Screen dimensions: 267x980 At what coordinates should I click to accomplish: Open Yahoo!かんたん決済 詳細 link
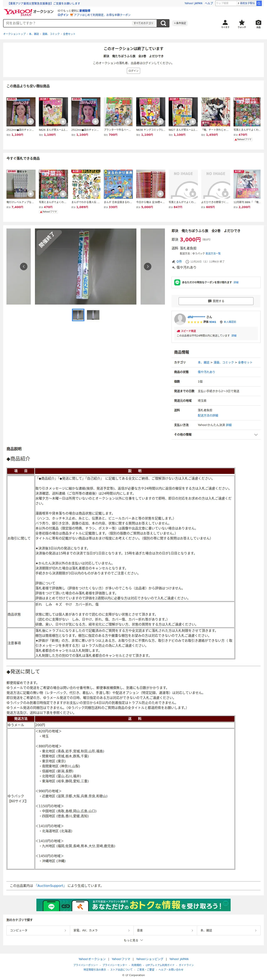229,425
